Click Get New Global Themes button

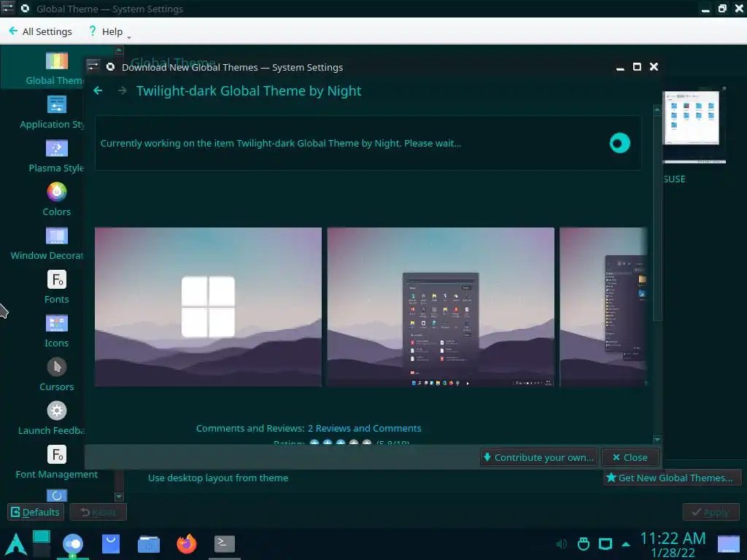(x=672, y=478)
